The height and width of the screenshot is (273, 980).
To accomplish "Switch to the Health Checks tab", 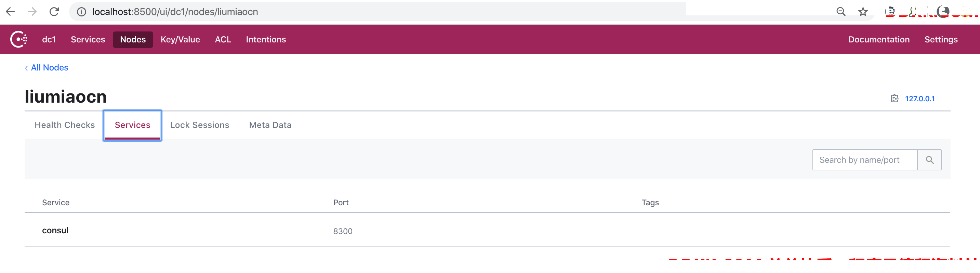I will click(65, 125).
